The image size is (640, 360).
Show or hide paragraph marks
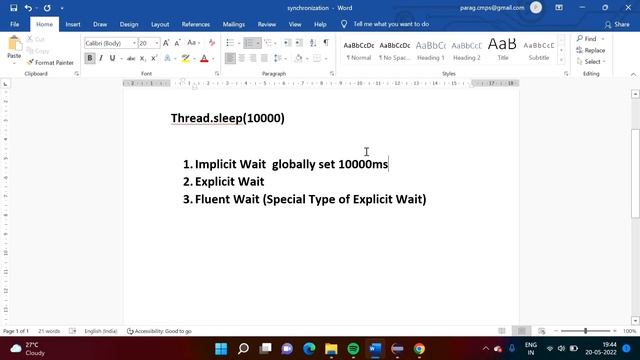(326, 42)
